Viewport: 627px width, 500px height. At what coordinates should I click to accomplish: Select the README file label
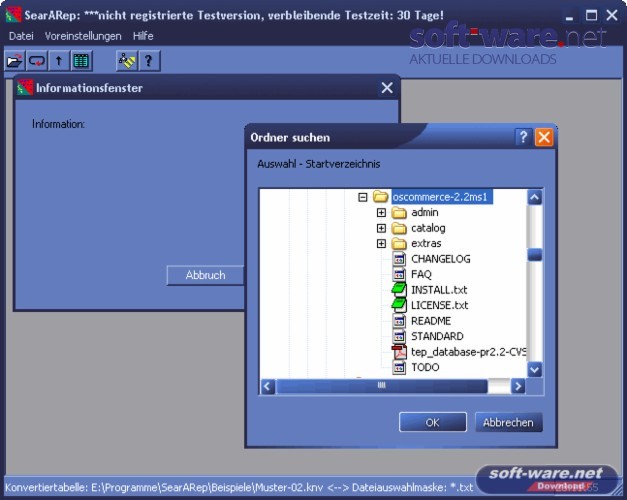click(431, 321)
